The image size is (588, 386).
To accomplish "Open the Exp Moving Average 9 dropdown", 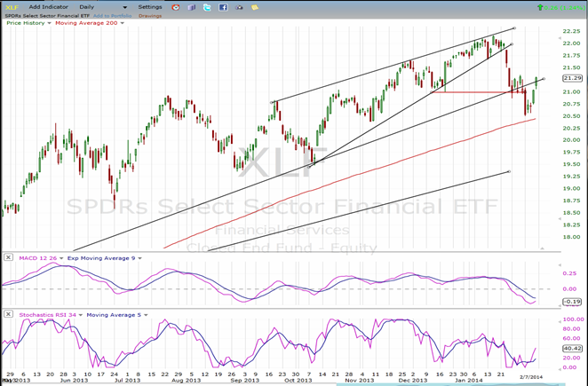I will [139, 258].
